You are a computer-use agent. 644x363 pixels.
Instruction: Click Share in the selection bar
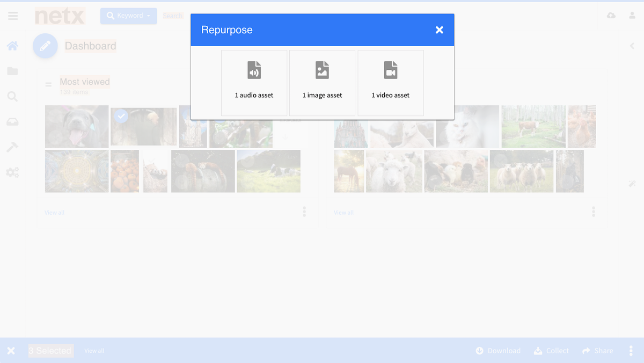597,351
